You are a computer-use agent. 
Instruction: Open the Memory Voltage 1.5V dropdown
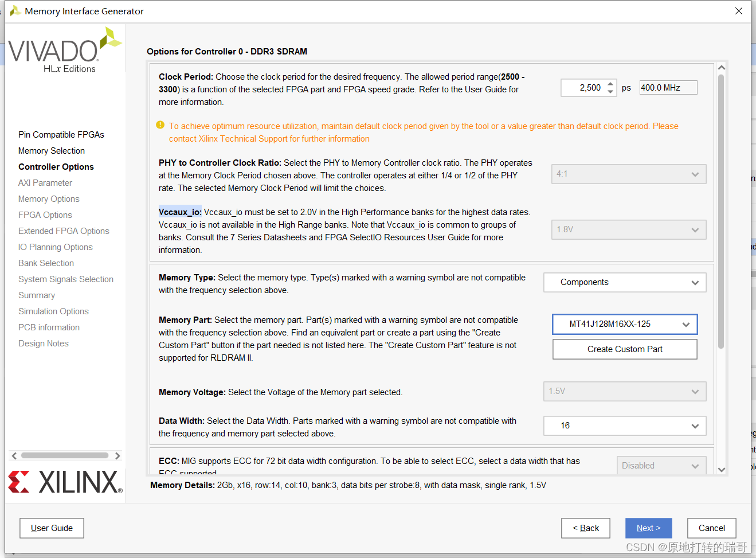(x=625, y=391)
